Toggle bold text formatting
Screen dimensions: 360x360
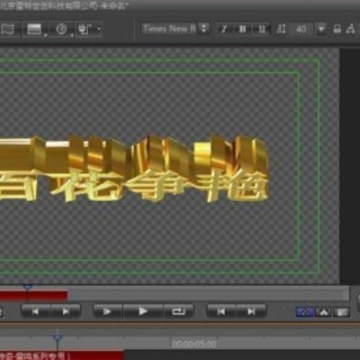[243, 29]
